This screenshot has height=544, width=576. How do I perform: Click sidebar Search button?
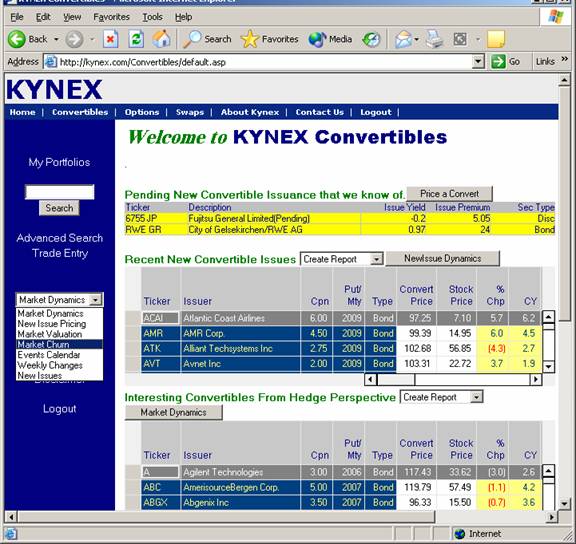click(x=59, y=208)
